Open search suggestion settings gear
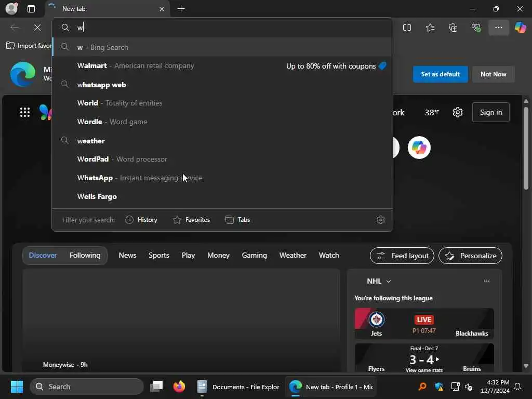 point(381,220)
